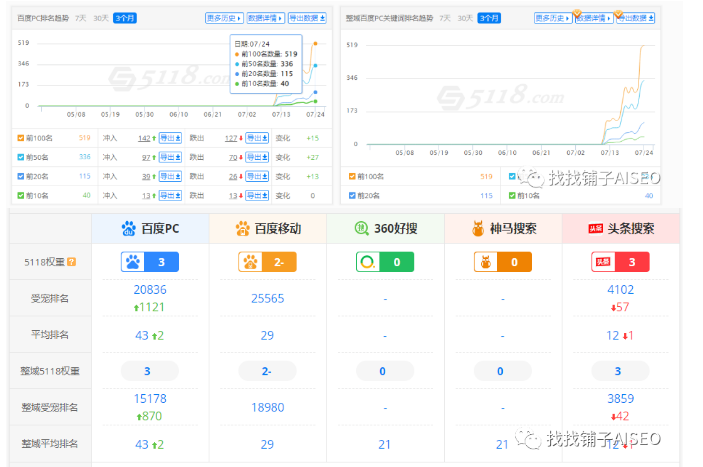
Task: Open 数据详情 dropdown in 整域 keyword trend panel
Action: (594, 18)
